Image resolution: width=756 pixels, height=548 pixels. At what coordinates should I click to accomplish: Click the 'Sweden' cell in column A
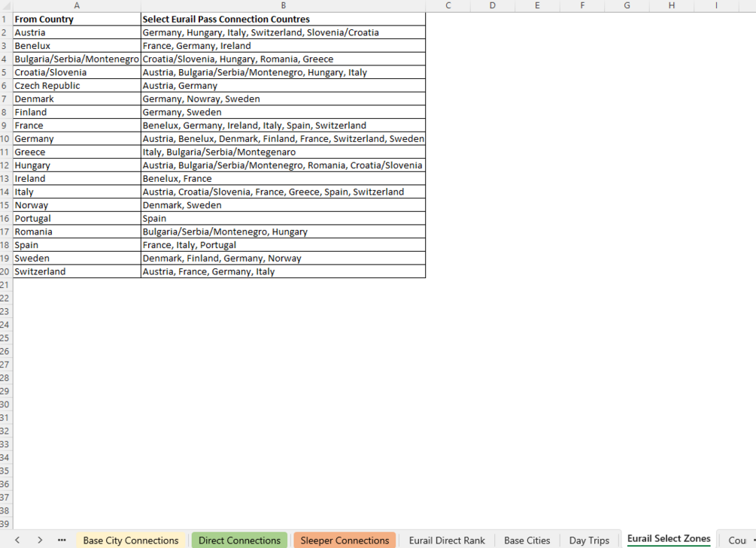tap(77, 258)
